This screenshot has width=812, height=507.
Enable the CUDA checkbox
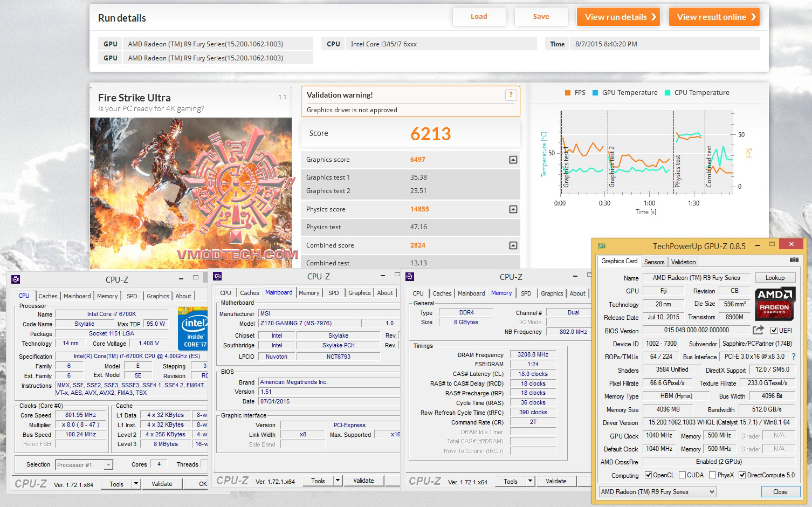[683, 475]
